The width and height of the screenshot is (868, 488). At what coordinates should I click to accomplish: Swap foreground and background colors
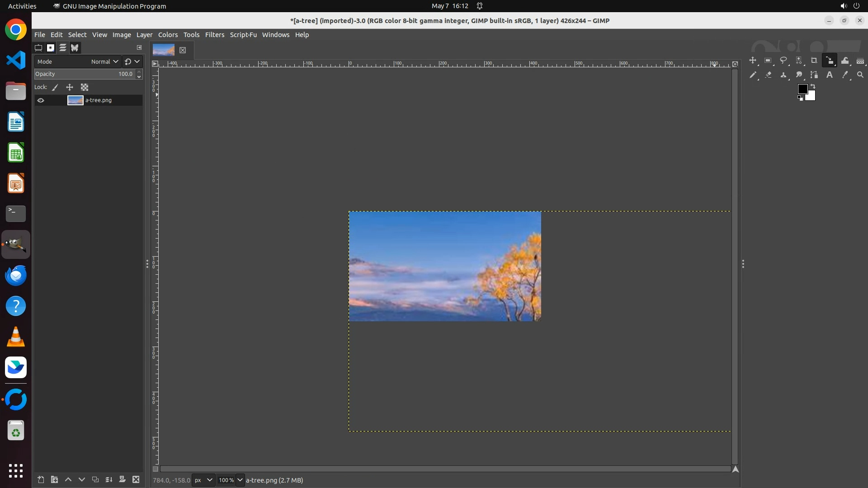[x=813, y=86]
